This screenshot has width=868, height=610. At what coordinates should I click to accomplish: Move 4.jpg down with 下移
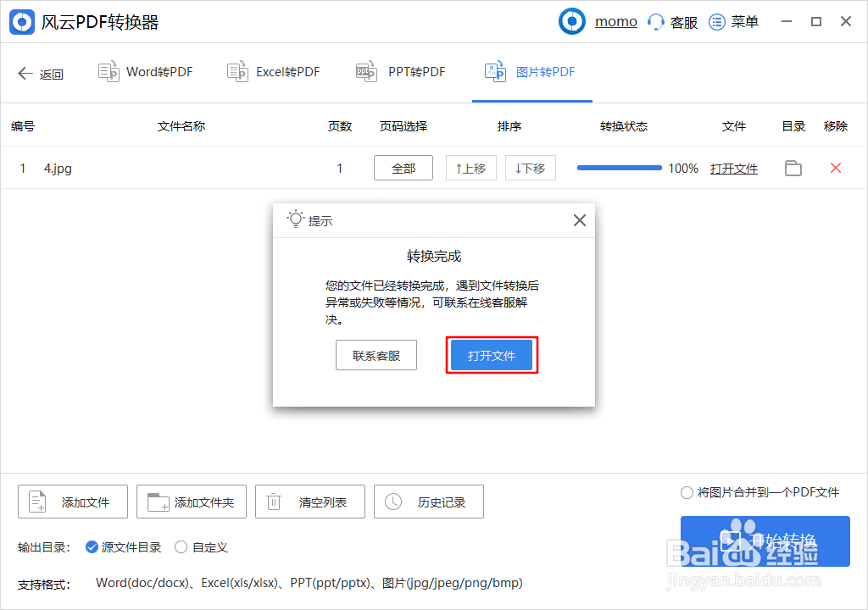(530, 168)
